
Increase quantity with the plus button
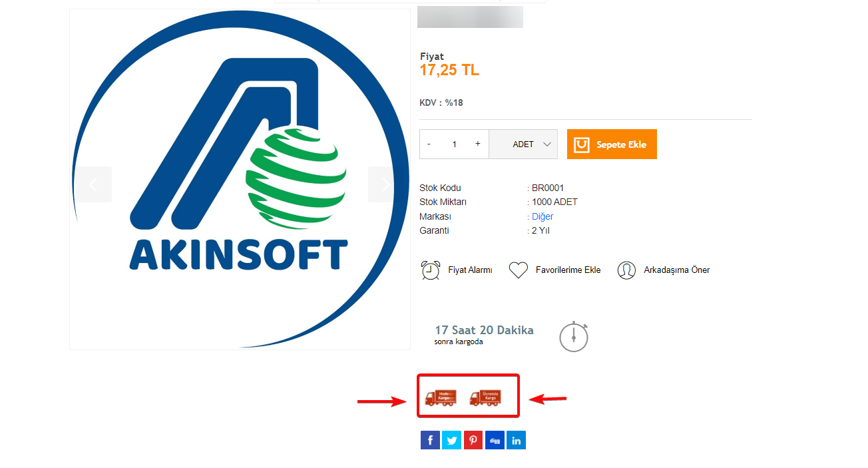click(477, 144)
